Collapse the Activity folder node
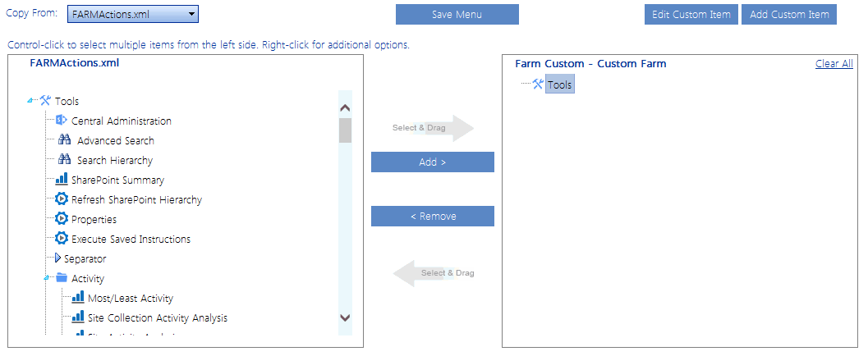The width and height of the screenshot is (868, 356). click(x=47, y=278)
